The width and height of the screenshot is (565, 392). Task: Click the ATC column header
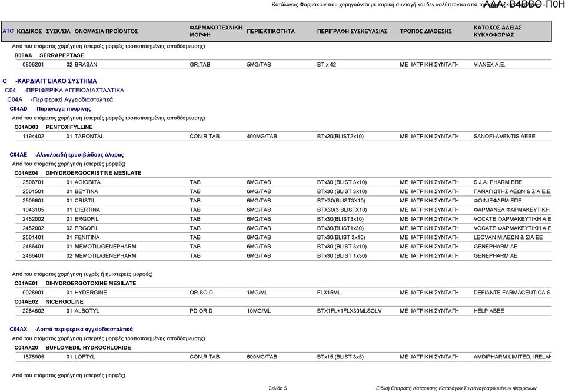coord(8,31)
